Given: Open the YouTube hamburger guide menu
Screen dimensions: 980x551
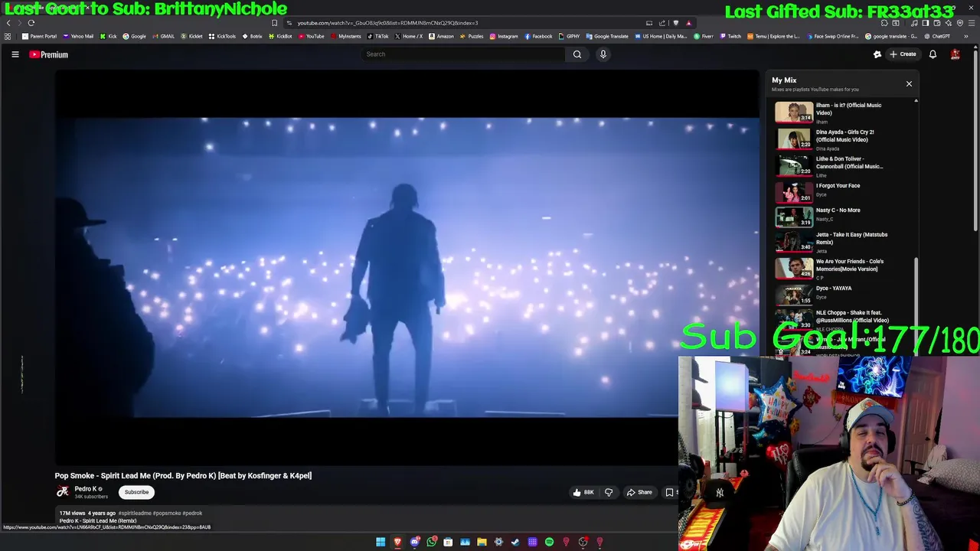Looking at the screenshot, I should tap(15, 54).
